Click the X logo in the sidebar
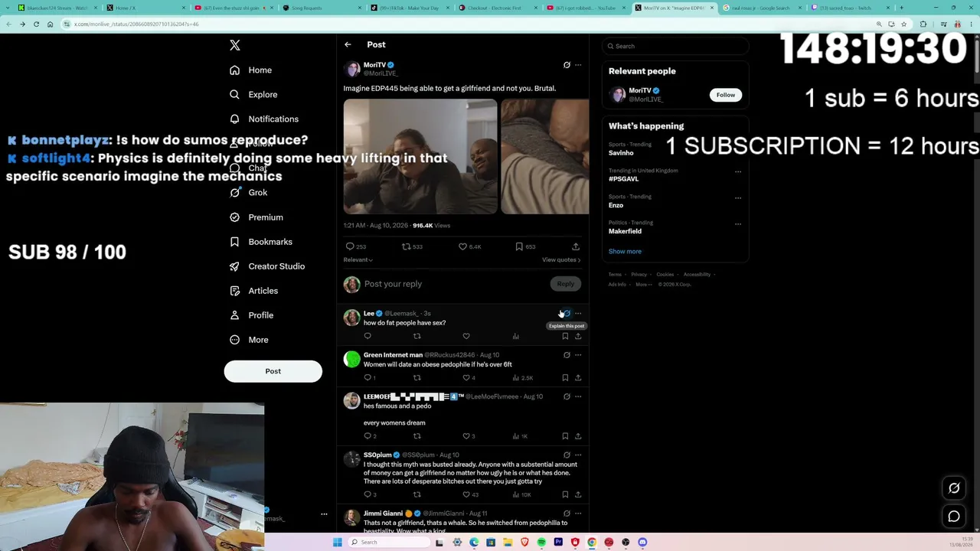Image resolution: width=980 pixels, height=551 pixels. 235,45
